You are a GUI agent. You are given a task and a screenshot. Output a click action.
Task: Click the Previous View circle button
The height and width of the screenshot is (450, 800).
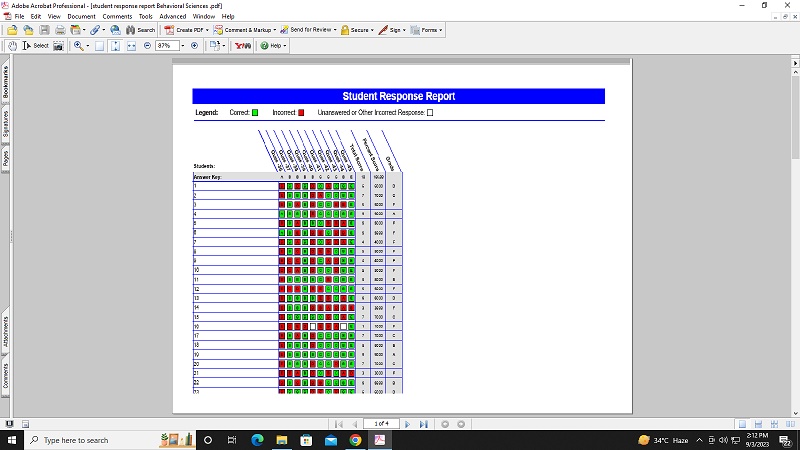click(445, 424)
